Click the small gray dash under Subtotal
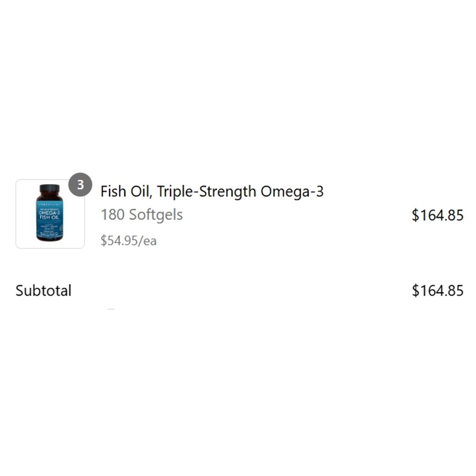The height and width of the screenshot is (476, 476). tap(111, 309)
